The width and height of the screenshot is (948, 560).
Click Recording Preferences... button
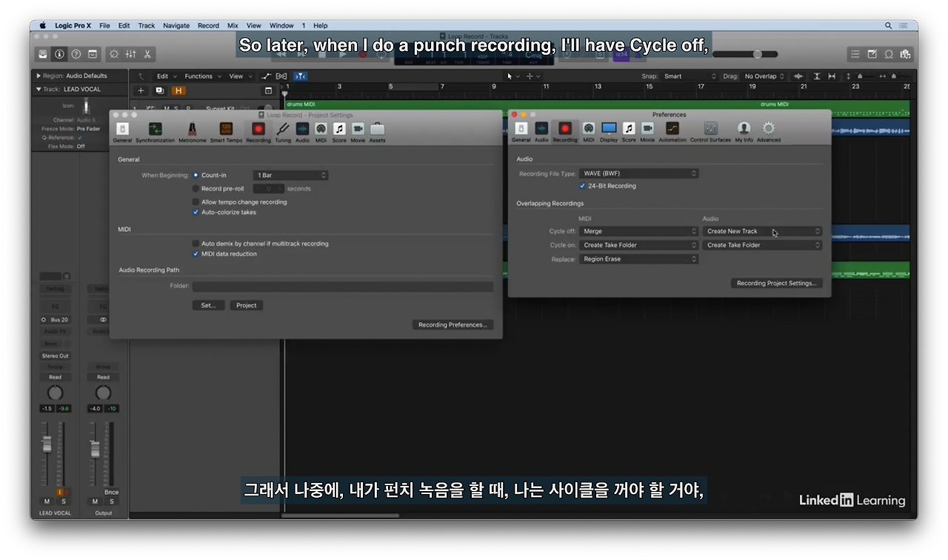[x=453, y=324]
